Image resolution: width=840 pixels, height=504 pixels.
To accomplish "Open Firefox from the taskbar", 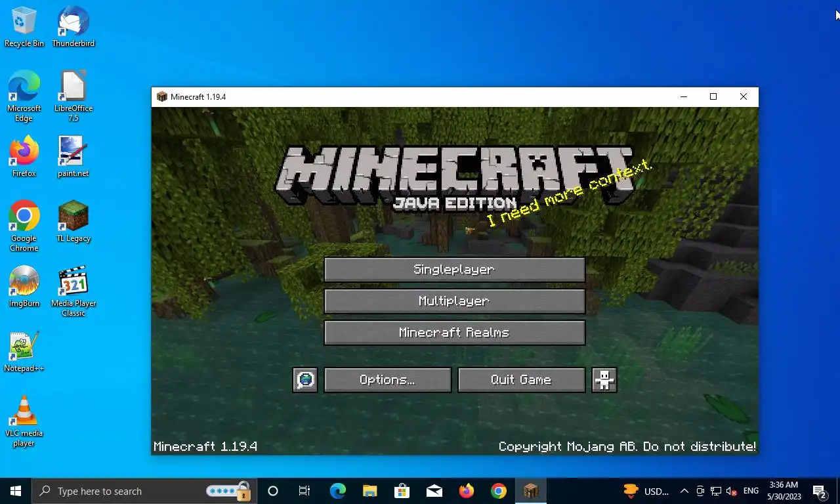I will [467, 491].
